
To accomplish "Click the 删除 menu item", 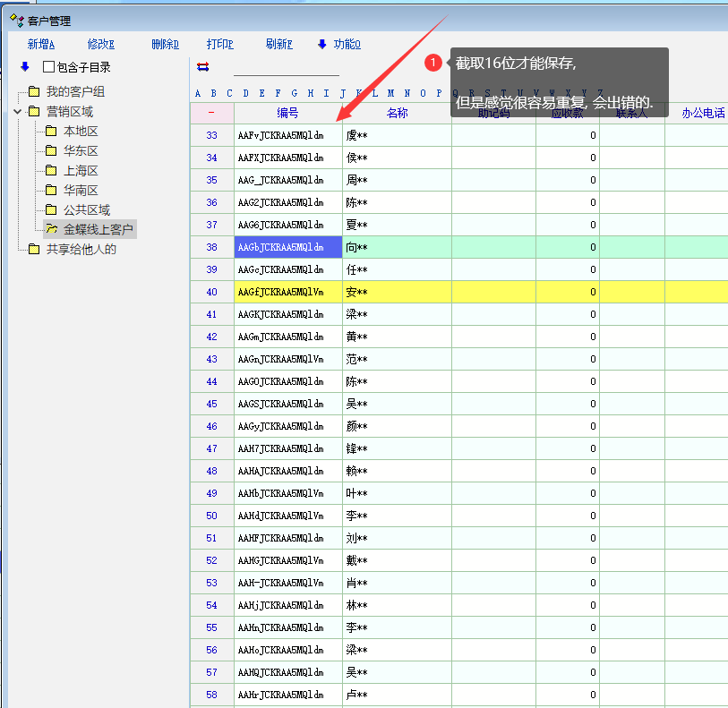I will [165, 44].
